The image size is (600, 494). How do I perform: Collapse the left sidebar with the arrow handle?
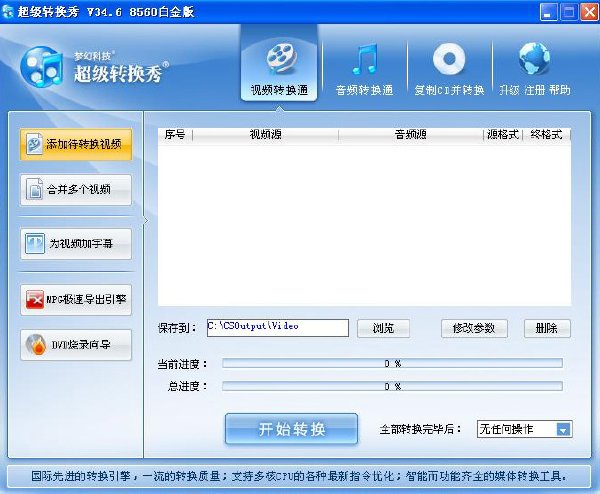(x=145, y=220)
